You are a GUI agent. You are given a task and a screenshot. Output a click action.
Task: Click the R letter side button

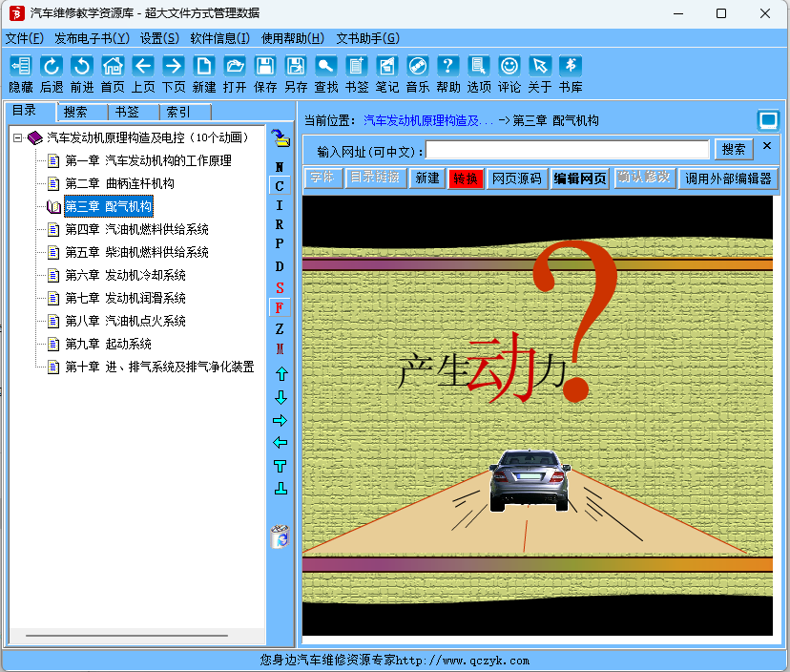(280, 224)
